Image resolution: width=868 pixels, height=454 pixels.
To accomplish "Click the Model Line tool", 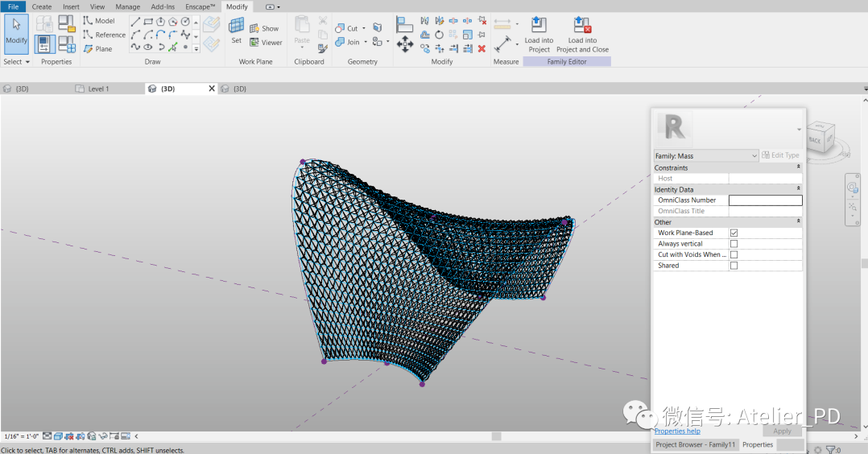I will pos(99,20).
